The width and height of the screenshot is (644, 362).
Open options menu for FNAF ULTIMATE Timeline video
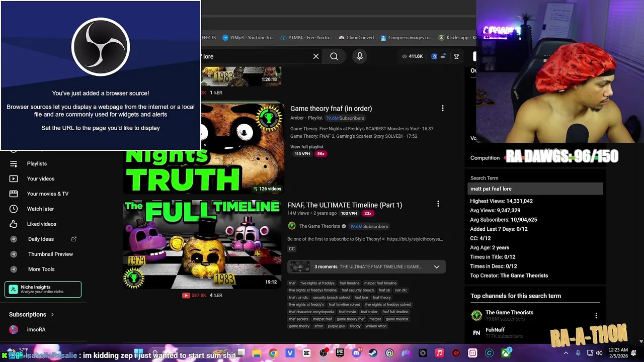coord(438,204)
